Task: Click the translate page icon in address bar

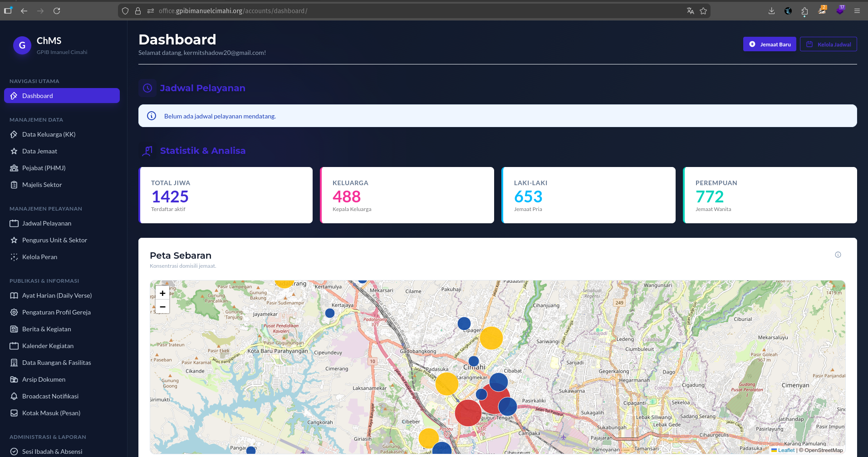Action: 690,11
